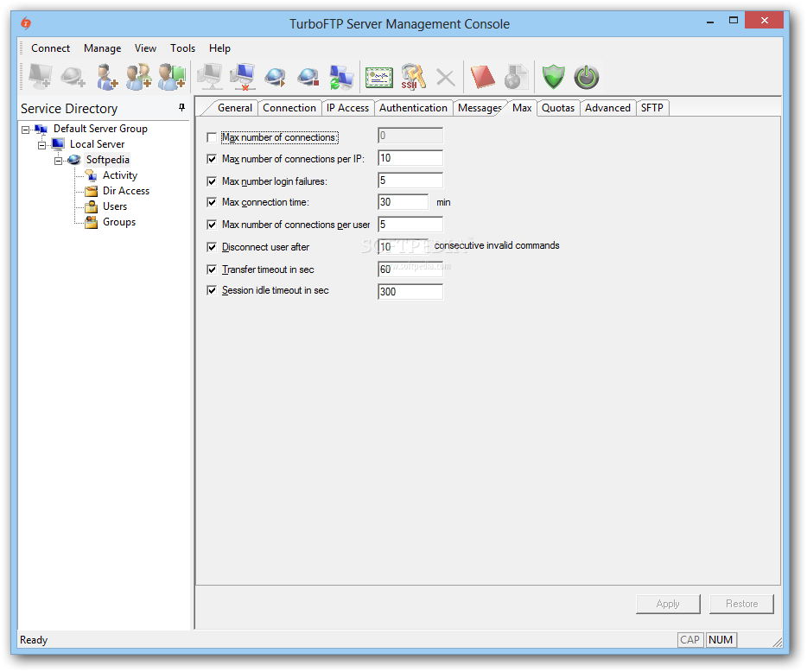Image resolution: width=807 pixels, height=672 pixels.
Task: Select Groups in the Service Directory tree
Action: (x=119, y=222)
